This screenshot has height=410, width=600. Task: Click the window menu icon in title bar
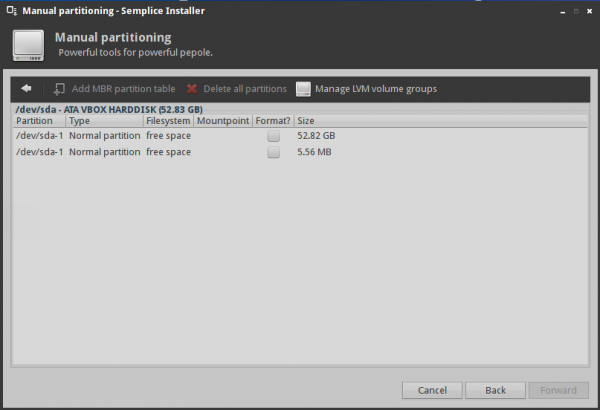pyautogui.click(x=11, y=11)
